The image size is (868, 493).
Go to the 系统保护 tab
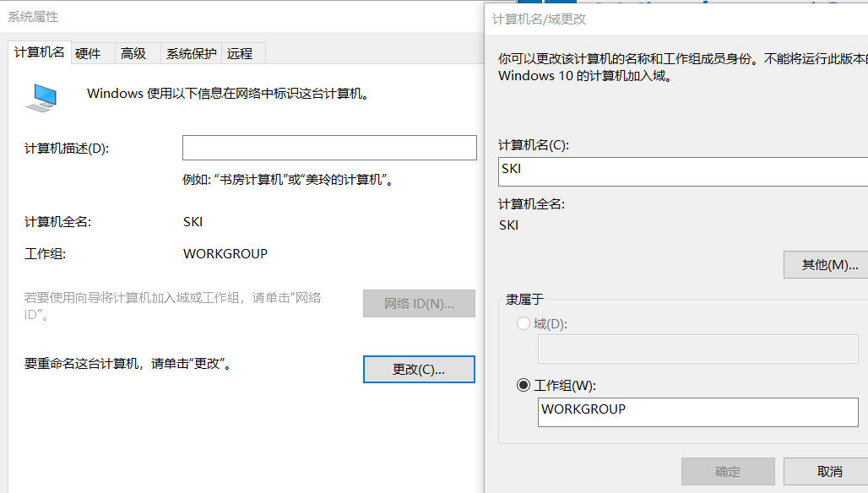[x=191, y=53]
